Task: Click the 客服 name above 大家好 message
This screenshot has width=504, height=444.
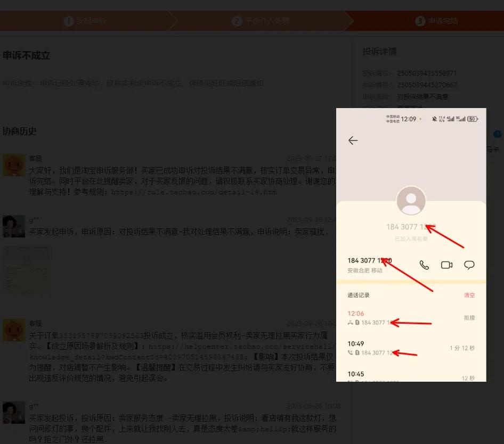Action: (35, 159)
